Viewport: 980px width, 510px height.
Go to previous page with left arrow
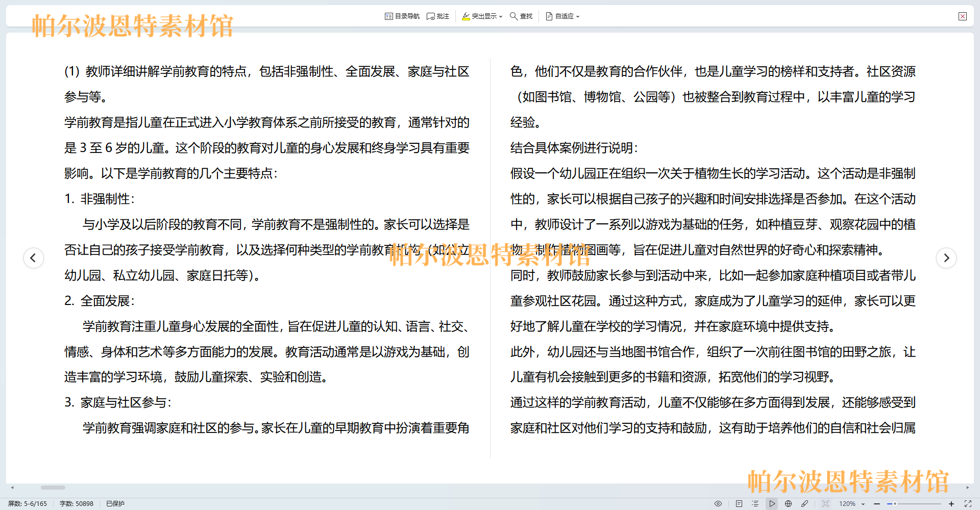tap(33, 258)
